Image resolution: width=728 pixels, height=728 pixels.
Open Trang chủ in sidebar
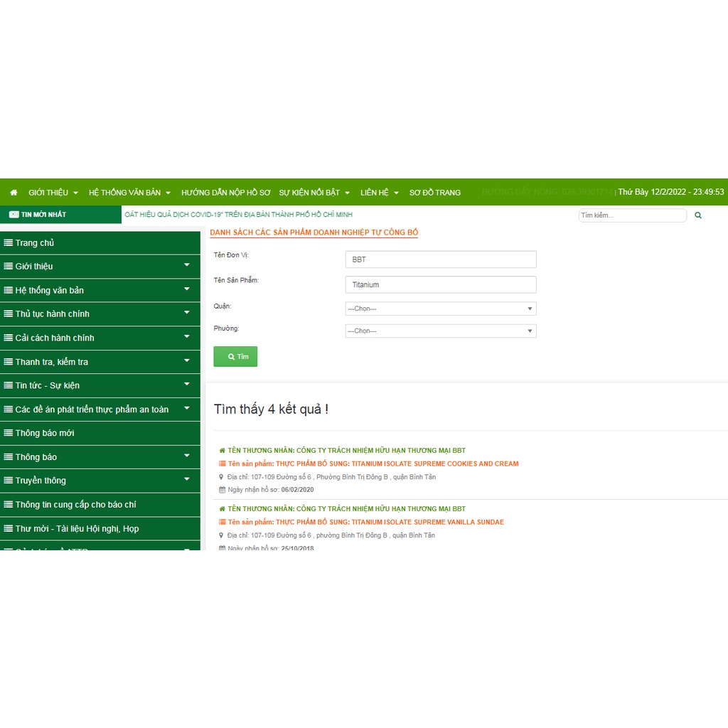tap(100, 243)
